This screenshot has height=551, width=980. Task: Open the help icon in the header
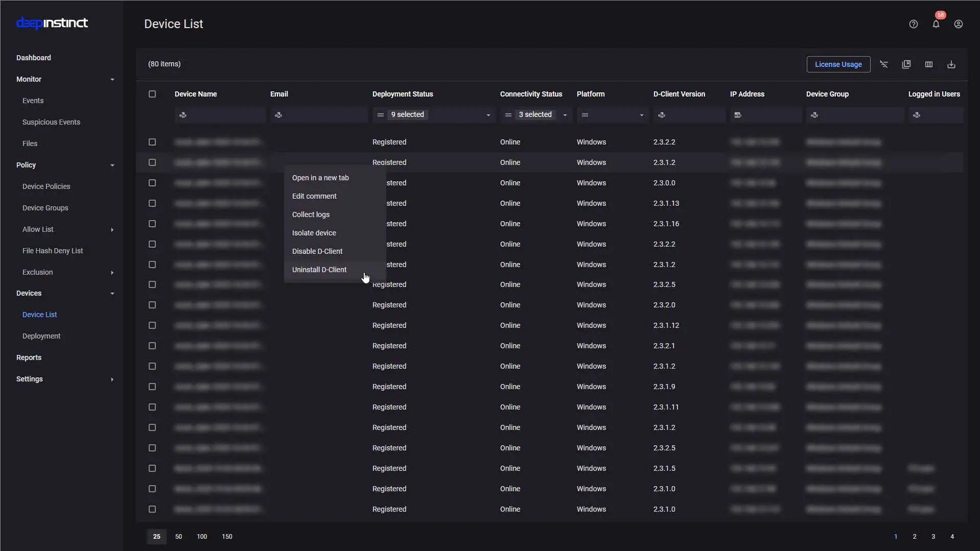913,24
